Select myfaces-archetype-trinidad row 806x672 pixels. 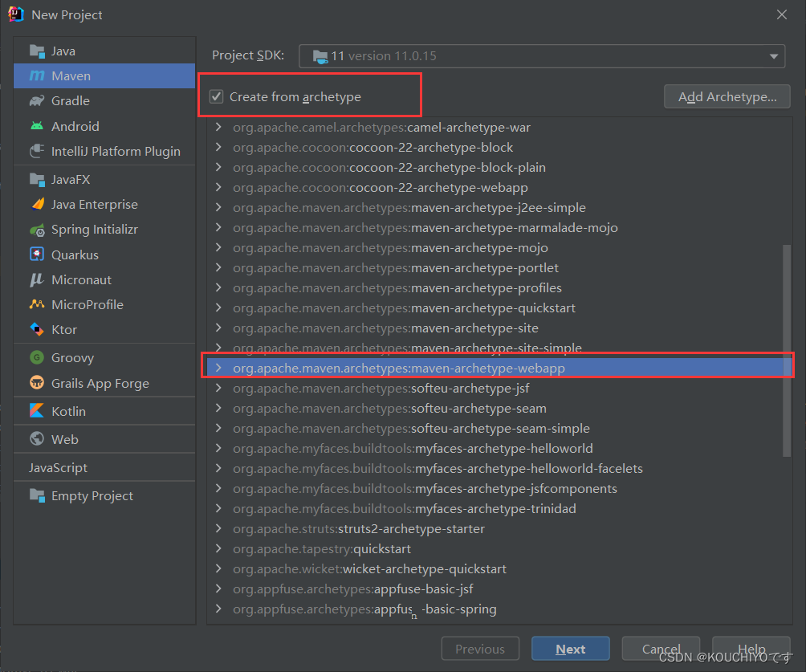[x=499, y=508]
